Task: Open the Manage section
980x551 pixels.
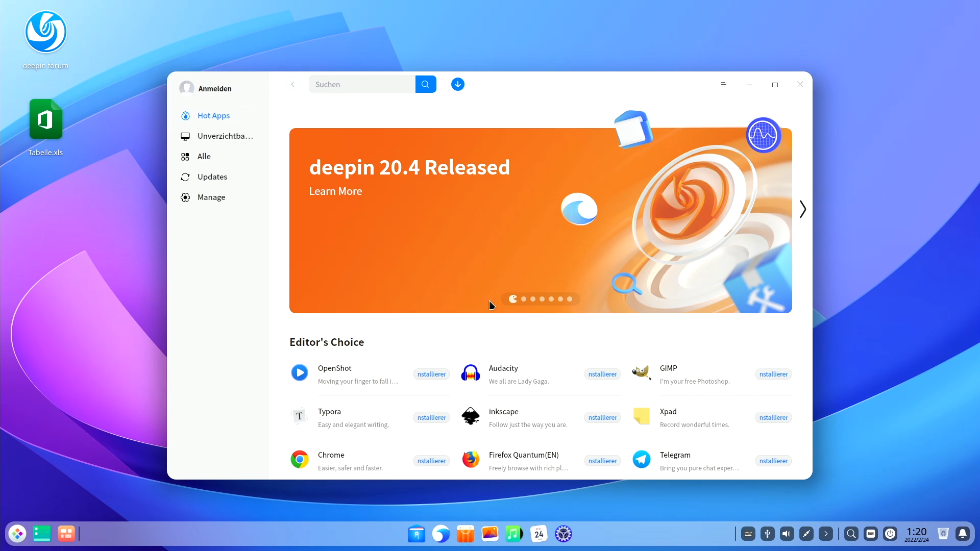Action: (x=218, y=197)
